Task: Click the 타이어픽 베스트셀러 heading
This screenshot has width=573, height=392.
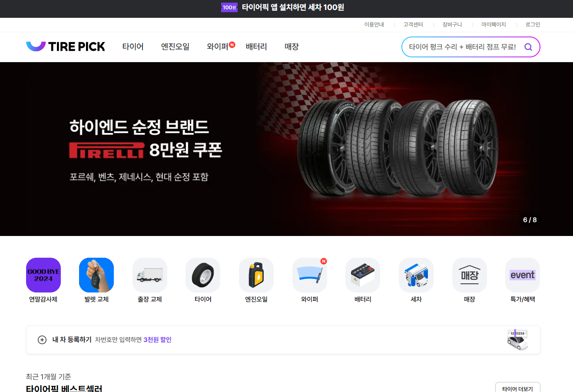Action: [x=64, y=388]
